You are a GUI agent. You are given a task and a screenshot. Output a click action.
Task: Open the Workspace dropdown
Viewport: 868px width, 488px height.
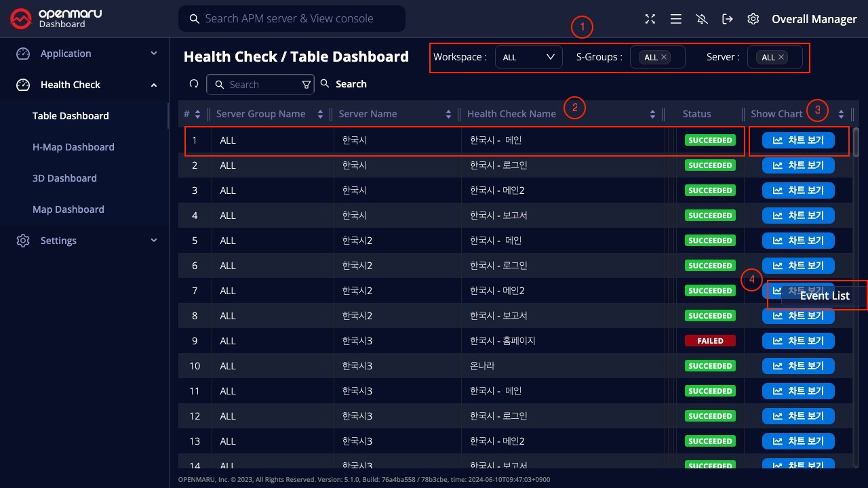pos(528,58)
